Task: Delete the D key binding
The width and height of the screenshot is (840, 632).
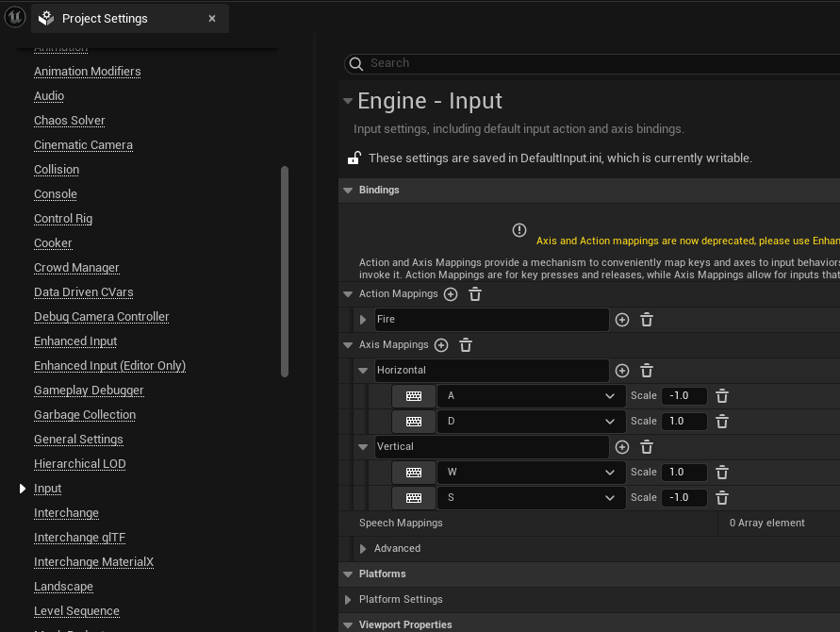Action: tap(722, 422)
